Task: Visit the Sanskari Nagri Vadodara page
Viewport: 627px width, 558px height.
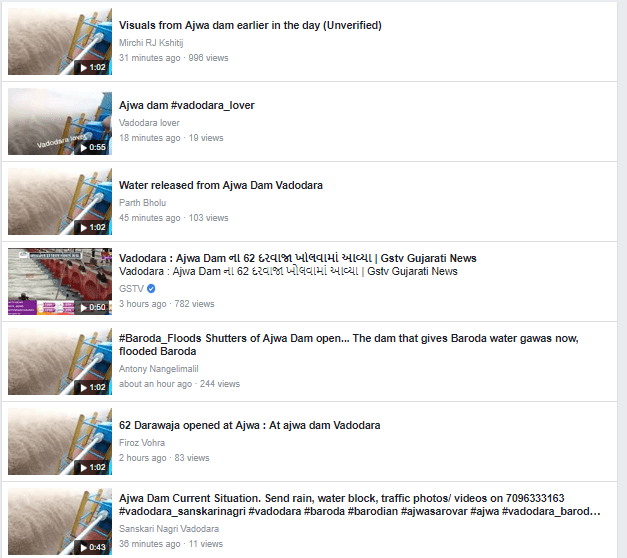Action: [169, 529]
